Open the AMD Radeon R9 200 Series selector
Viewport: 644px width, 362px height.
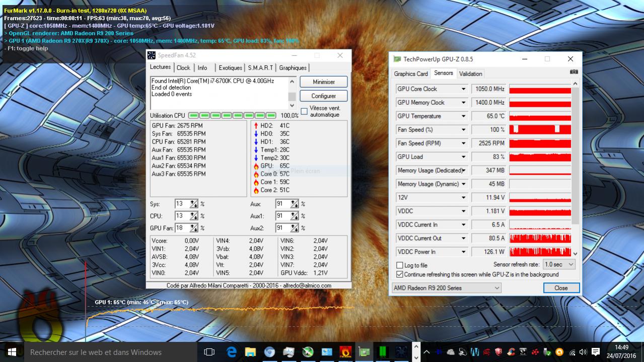447,288
